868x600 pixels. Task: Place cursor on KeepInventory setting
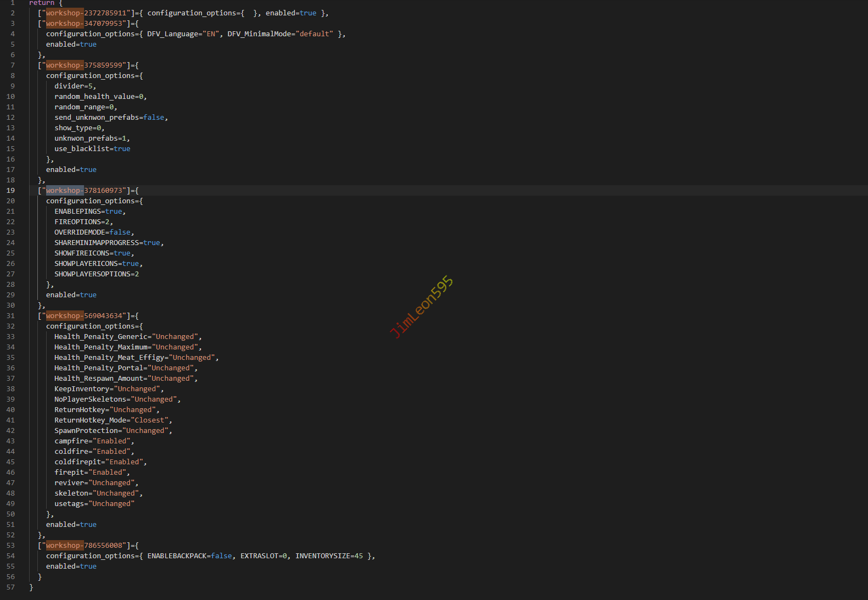pyautogui.click(x=82, y=389)
